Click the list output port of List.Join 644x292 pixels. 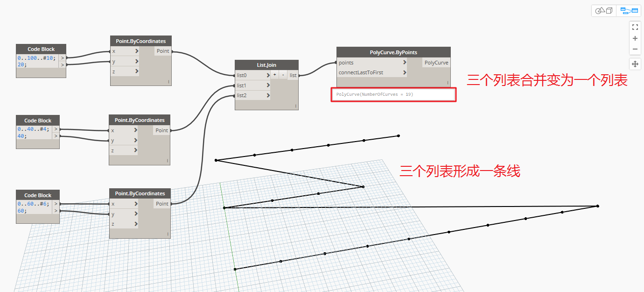[293, 75]
